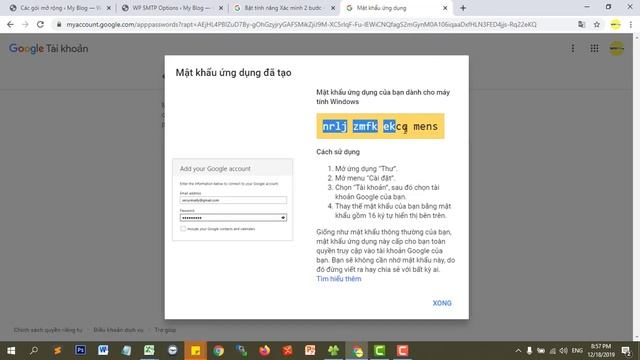
Task: Close the 'WP SMTP Options' tab
Action: tap(221, 8)
